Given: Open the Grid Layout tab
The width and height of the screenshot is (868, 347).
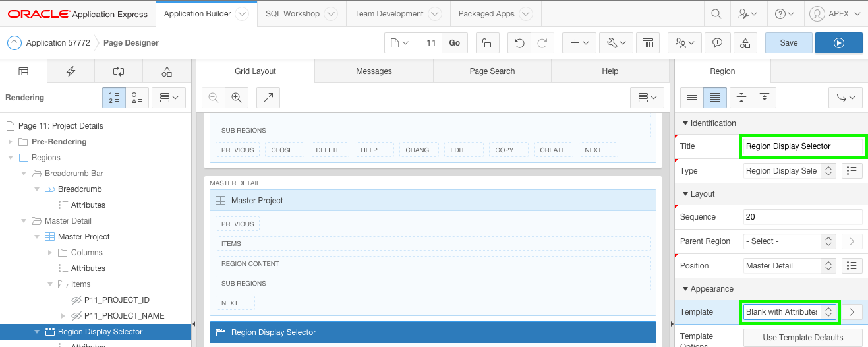Looking at the screenshot, I should click(255, 71).
